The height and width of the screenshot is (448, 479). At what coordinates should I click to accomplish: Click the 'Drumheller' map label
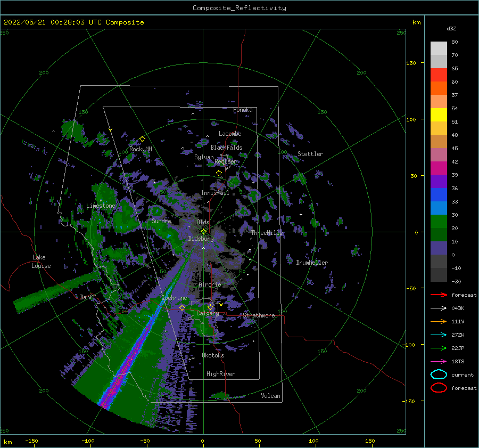pyautogui.click(x=312, y=263)
